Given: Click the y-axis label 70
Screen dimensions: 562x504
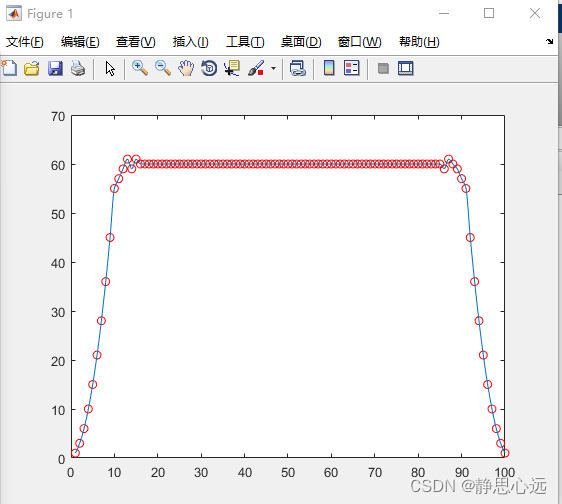Looking at the screenshot, I should coord(58,117).
